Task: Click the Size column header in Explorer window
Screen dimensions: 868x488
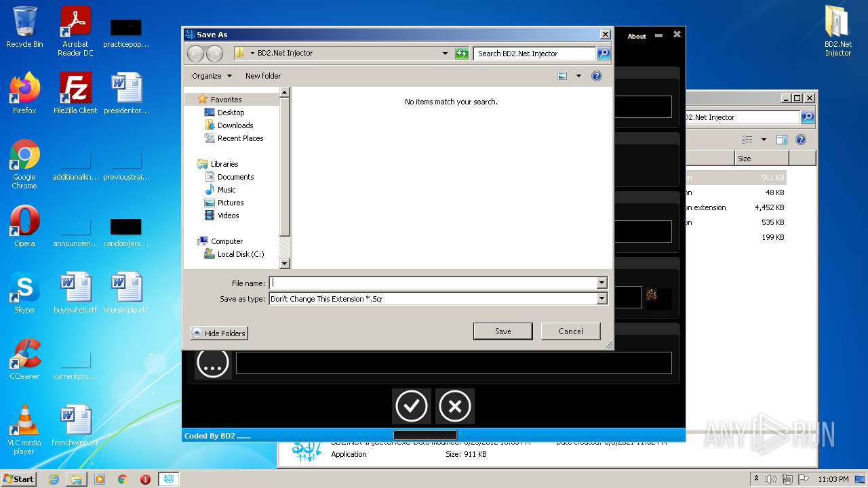Action: [x=762, y=159]
